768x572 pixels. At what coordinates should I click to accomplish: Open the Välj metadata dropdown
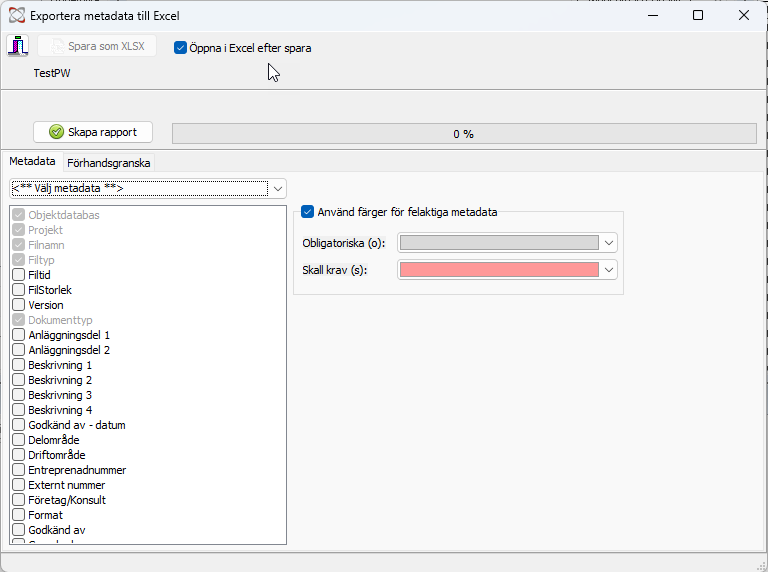click(x=278, y=189)
